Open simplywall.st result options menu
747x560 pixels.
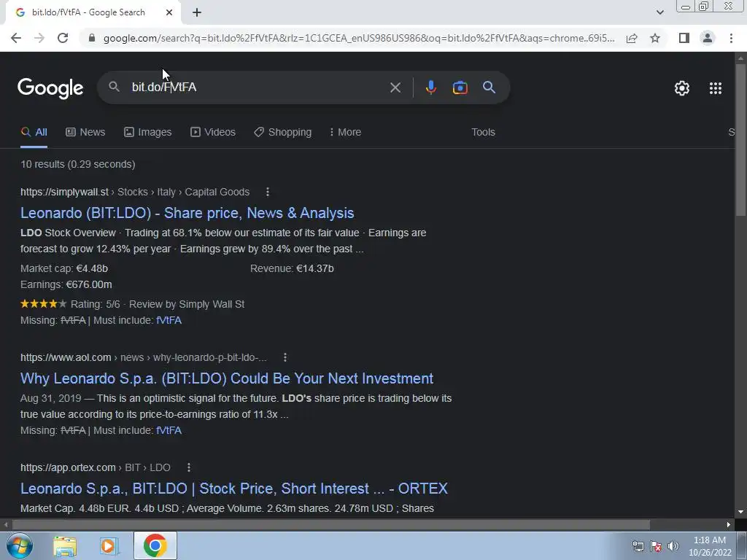(268, 192)
